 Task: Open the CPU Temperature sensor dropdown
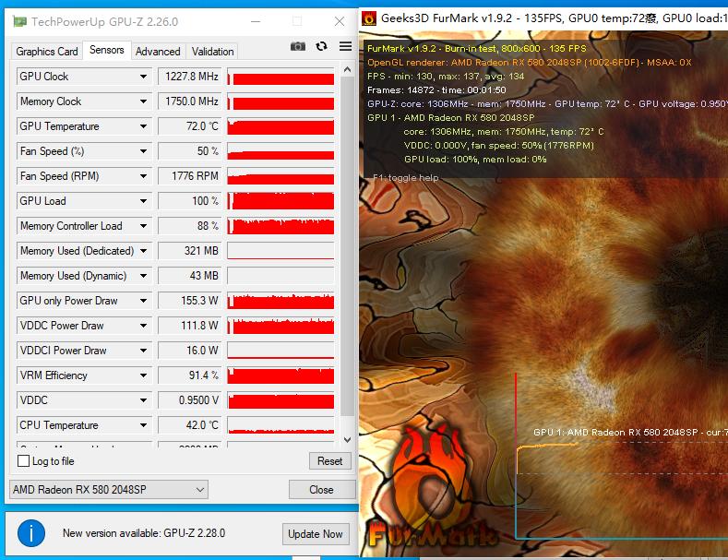click(143, 425)
